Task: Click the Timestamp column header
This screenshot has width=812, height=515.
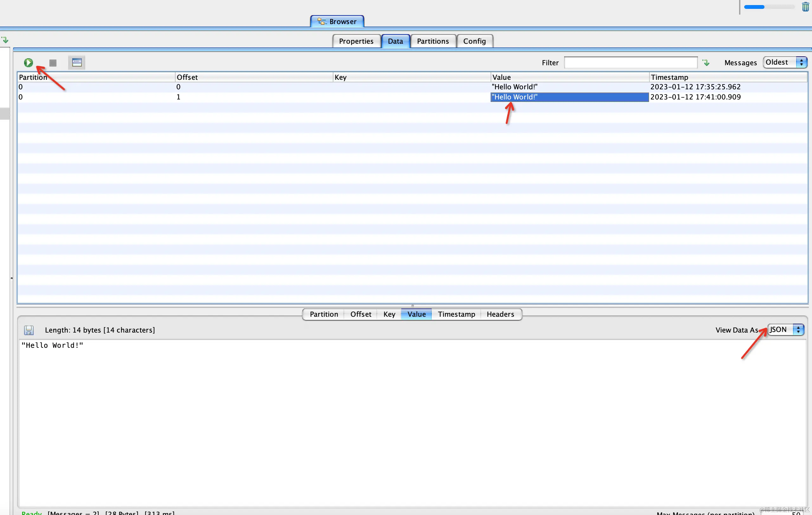Action: point(669,77)
